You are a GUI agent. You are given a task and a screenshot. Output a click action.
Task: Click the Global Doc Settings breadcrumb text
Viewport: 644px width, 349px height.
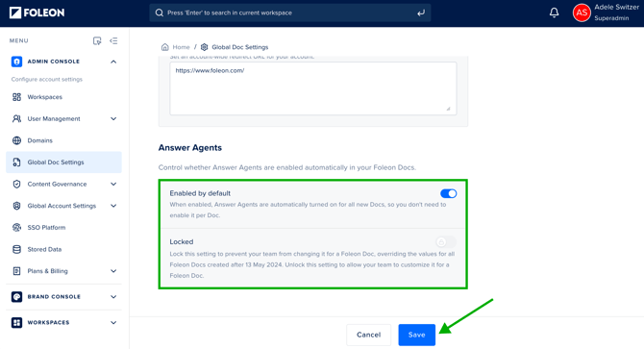tap(240, 47)
